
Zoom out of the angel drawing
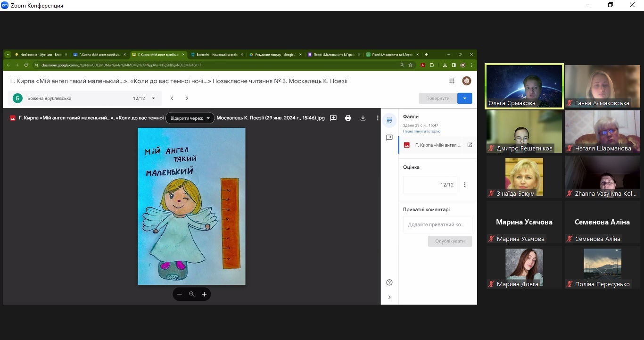[180, 294]
